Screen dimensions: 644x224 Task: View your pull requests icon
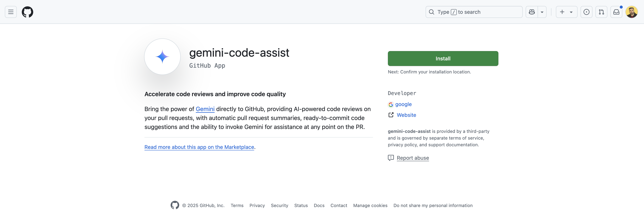tap(601, 12)
